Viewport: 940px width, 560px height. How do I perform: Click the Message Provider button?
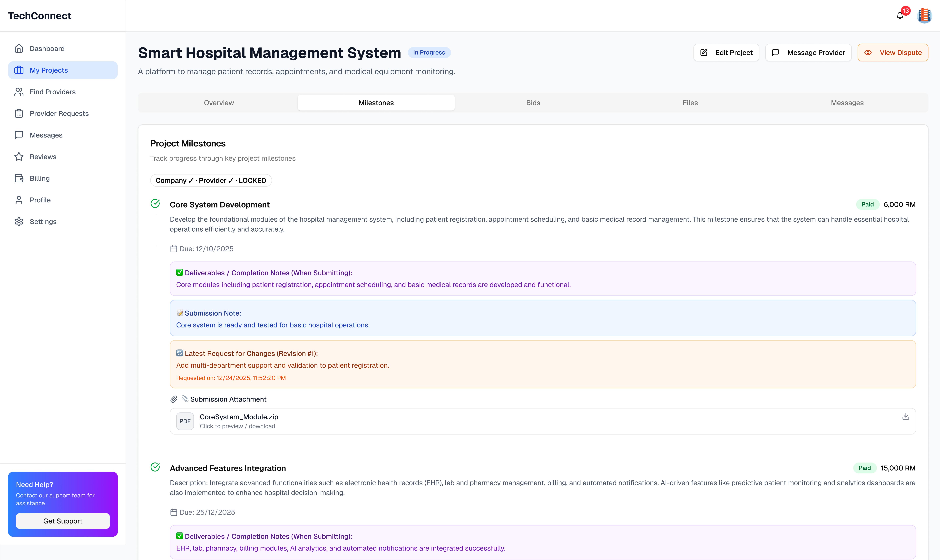pyautogui.click(x=808, y=53)
